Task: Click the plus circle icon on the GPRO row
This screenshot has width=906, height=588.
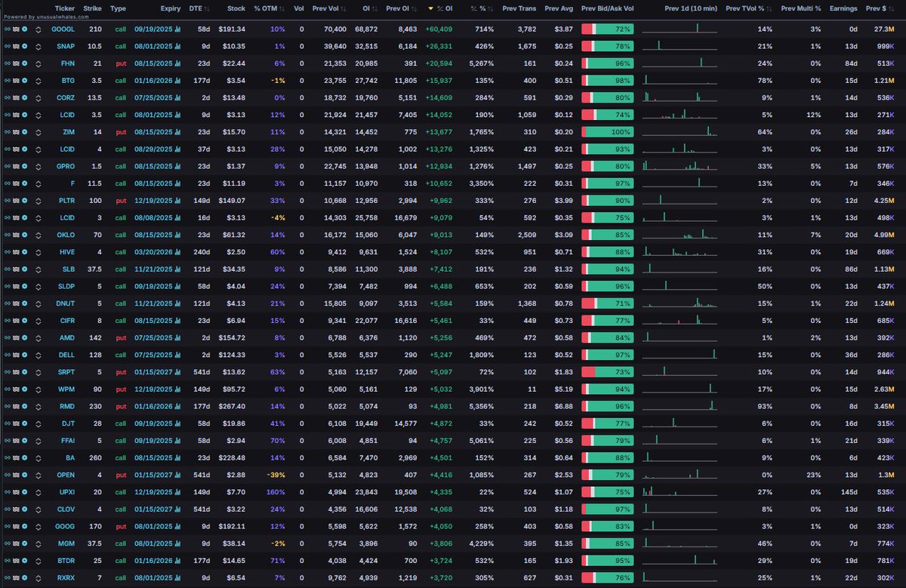Action: click(25, 165)
